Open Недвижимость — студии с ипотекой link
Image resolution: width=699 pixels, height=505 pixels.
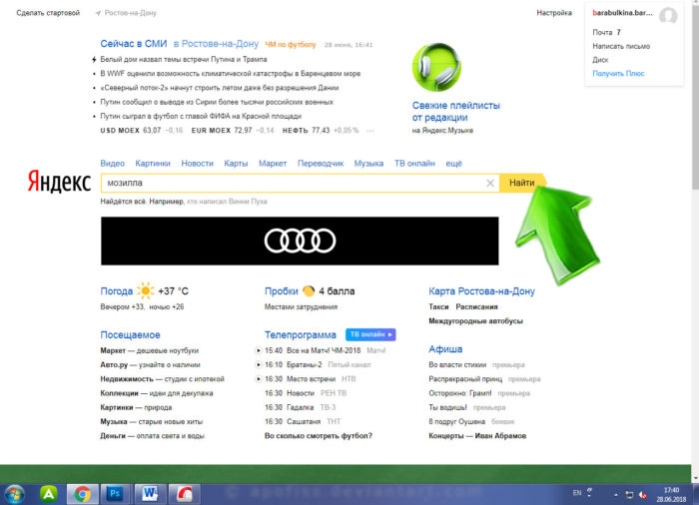(x=162, y=379)
